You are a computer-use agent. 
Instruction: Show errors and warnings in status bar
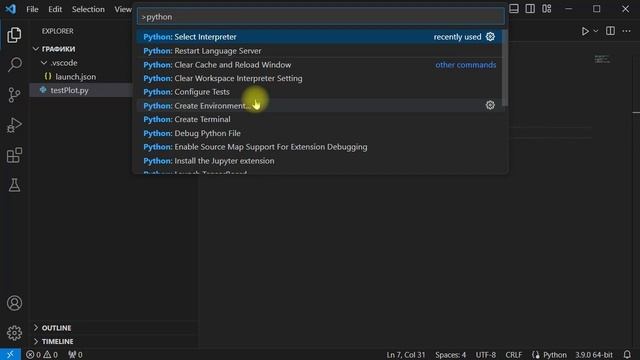click(42, 355)
